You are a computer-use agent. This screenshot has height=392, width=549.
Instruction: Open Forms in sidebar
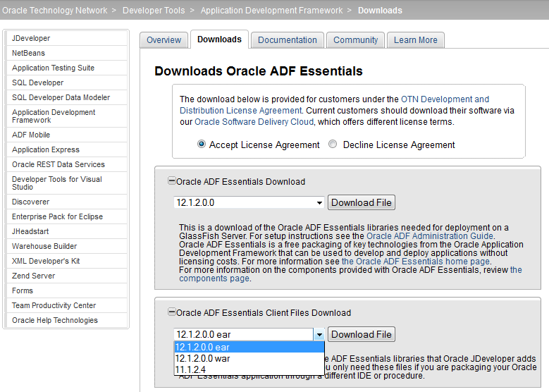[67, 290]
